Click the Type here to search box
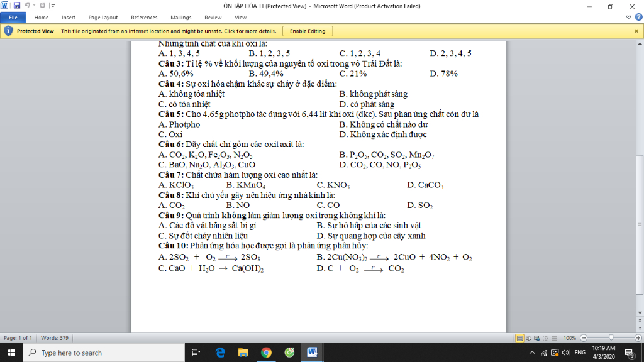 pos(104,353)
